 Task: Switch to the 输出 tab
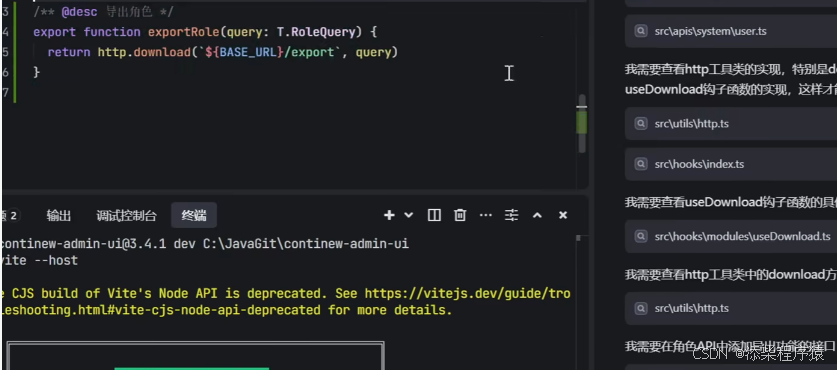click(59, 216)
